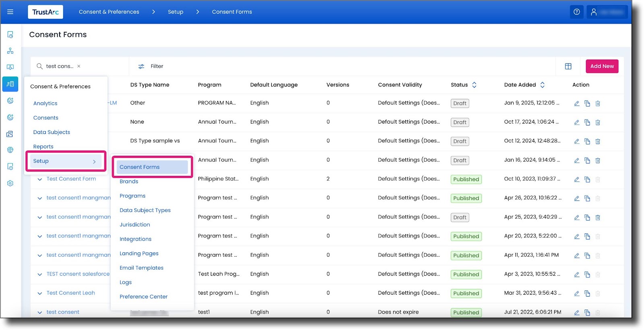Select Consent Forms in Setup submenu
Viewport: 644px width, 330px height.
(x=152, y=167)
